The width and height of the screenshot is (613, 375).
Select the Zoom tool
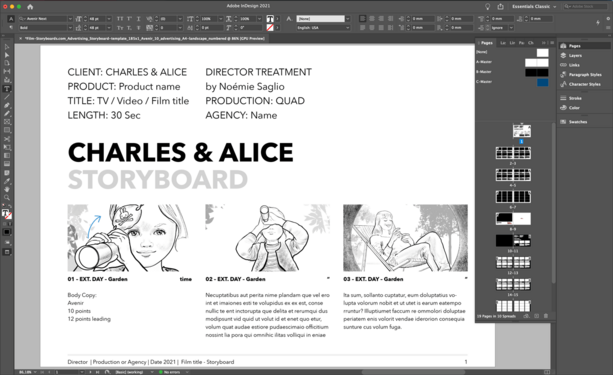tap(7, 197)
